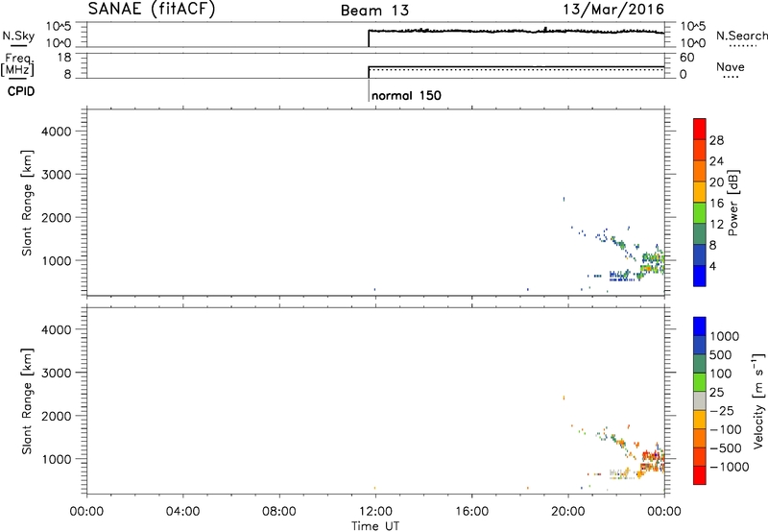Select the Nave legend label

[731, 66]
